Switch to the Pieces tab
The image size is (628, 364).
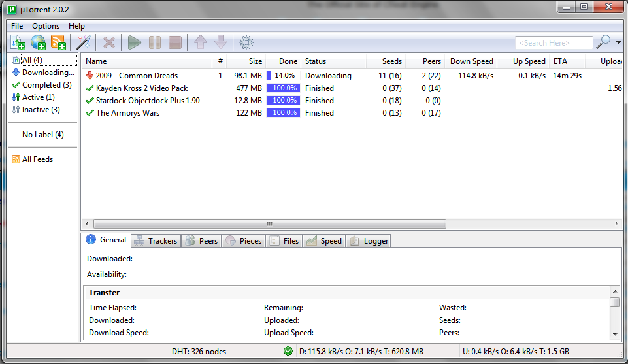[244, 240]
